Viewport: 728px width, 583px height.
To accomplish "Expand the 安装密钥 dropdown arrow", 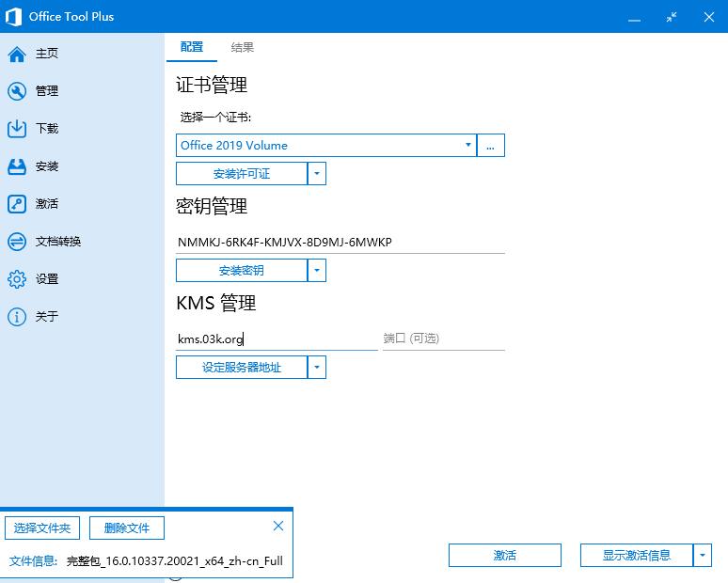I will [317, 271].
